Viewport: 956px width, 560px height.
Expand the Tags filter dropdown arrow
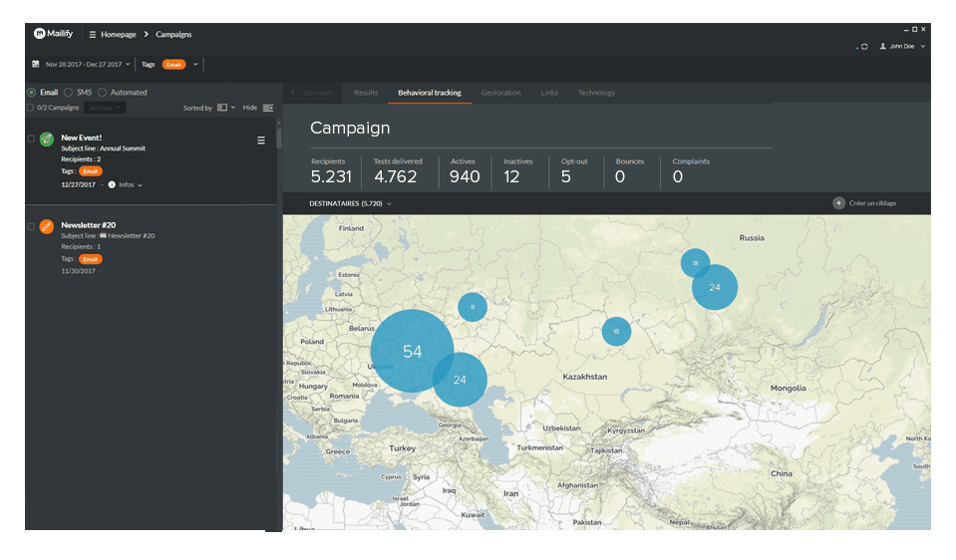195,64
